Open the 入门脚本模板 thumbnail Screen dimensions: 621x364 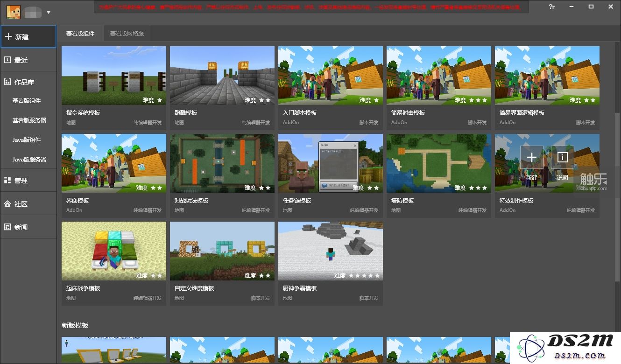[x=331, y=76]
